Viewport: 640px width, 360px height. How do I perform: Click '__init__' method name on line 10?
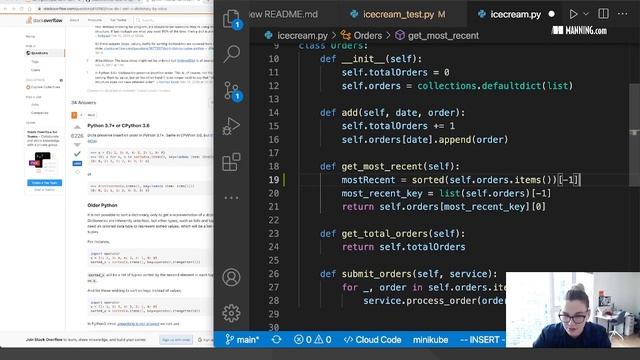click(363, 59)
